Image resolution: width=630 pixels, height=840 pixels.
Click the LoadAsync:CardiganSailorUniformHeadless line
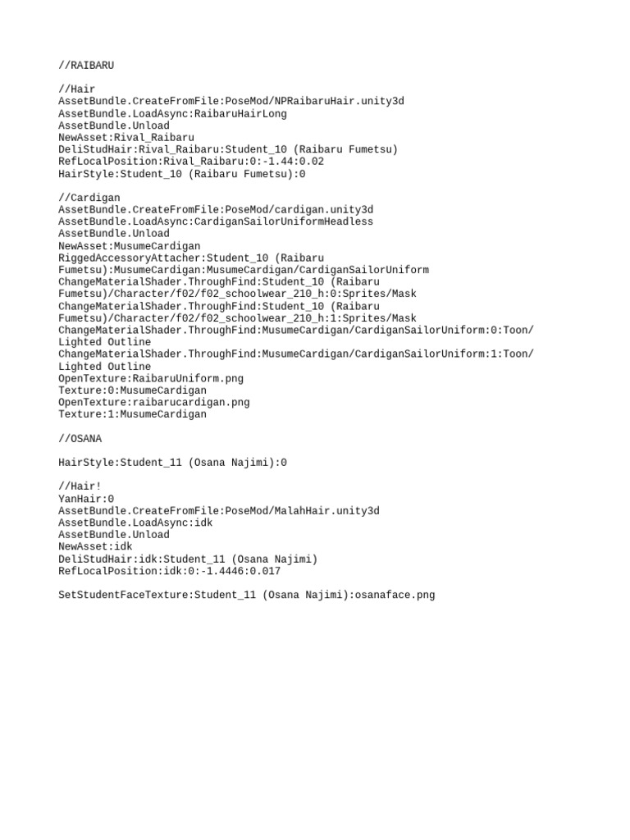click(x=216, y=221)
